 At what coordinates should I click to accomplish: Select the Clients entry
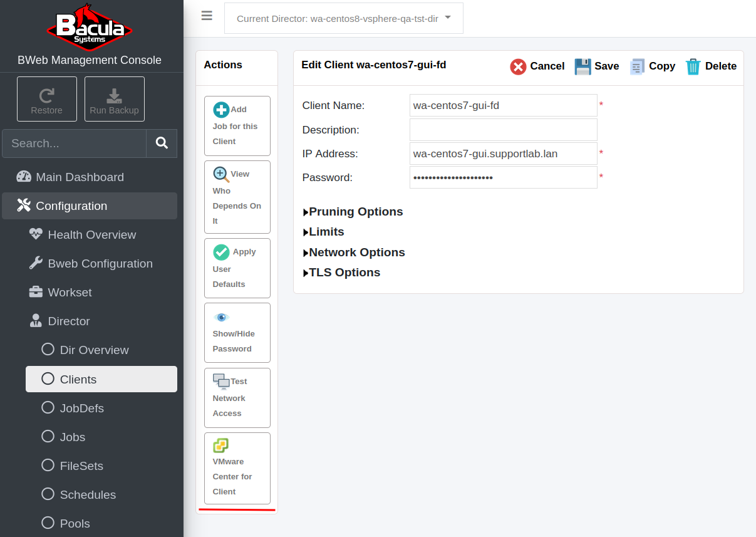point(101,379)
